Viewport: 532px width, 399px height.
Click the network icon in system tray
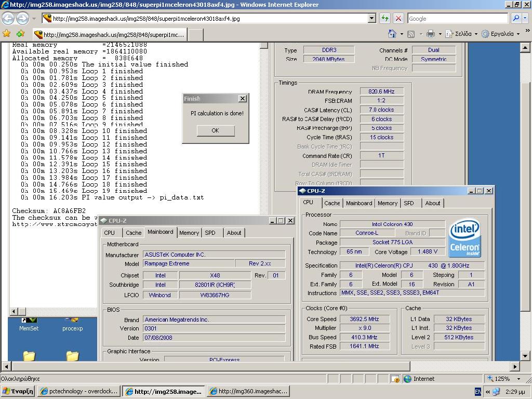(496, 392)
